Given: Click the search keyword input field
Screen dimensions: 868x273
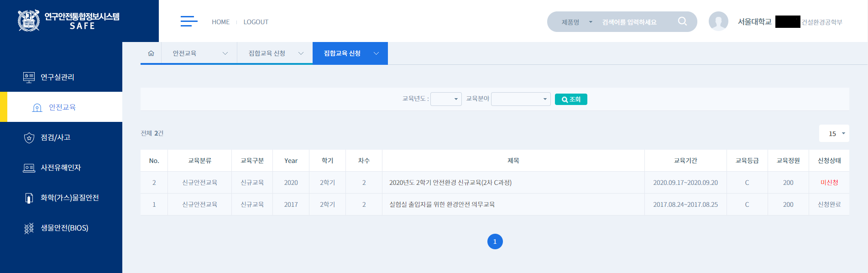Looking at the screenshot, I should click(637, 22).
